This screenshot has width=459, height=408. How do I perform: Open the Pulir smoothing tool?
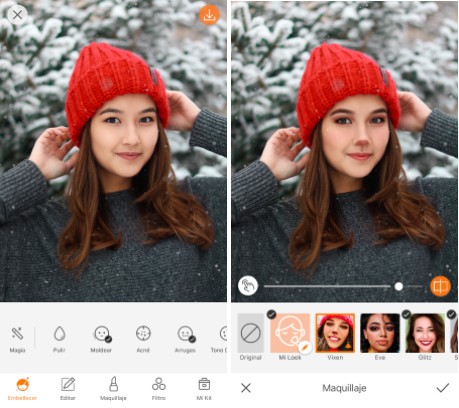(x=59, y=339)
